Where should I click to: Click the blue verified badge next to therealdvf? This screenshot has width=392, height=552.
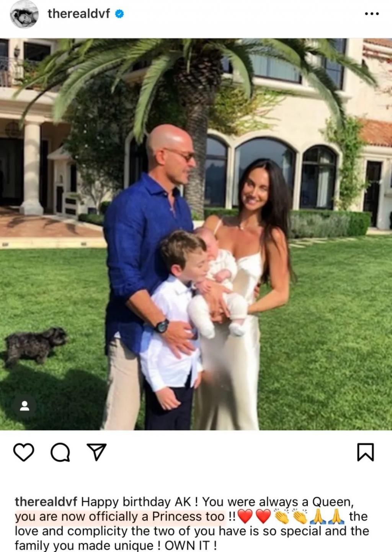(119, 14)
